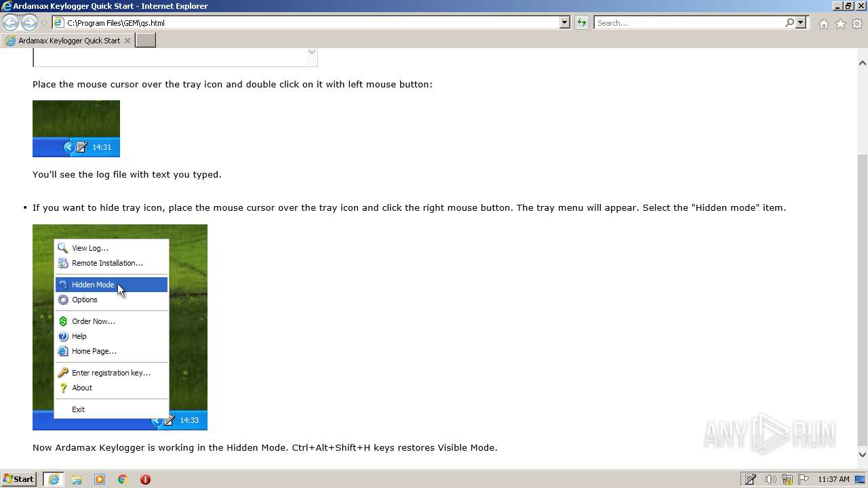Click the Action Center flag tray icon
868x488 pixels.
(804, 479)
